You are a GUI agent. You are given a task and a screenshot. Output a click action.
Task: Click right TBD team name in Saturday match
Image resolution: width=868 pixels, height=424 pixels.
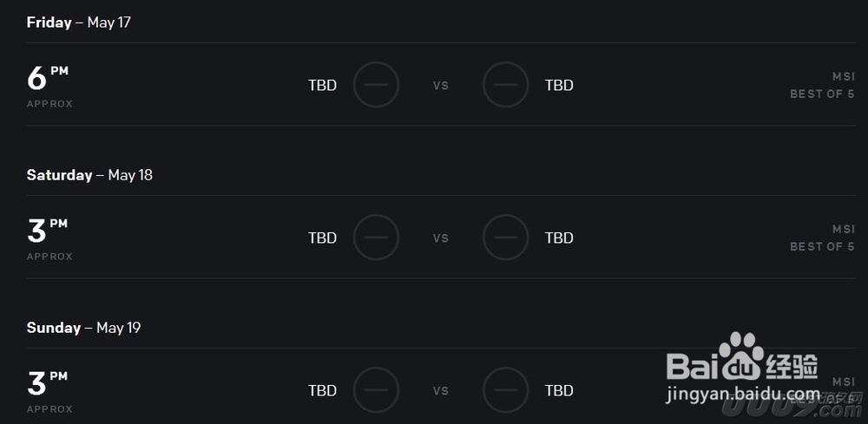click(559, 238)
